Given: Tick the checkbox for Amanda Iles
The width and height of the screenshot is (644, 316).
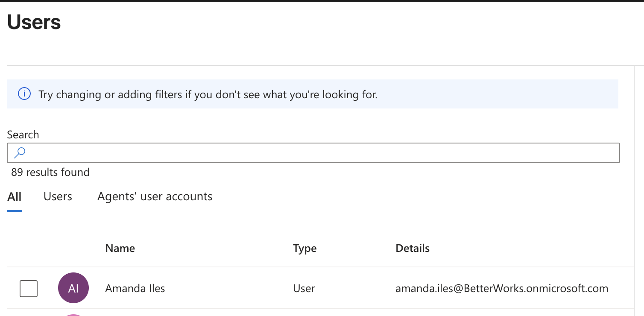Looking at the screenshot, I should [29, 288].
